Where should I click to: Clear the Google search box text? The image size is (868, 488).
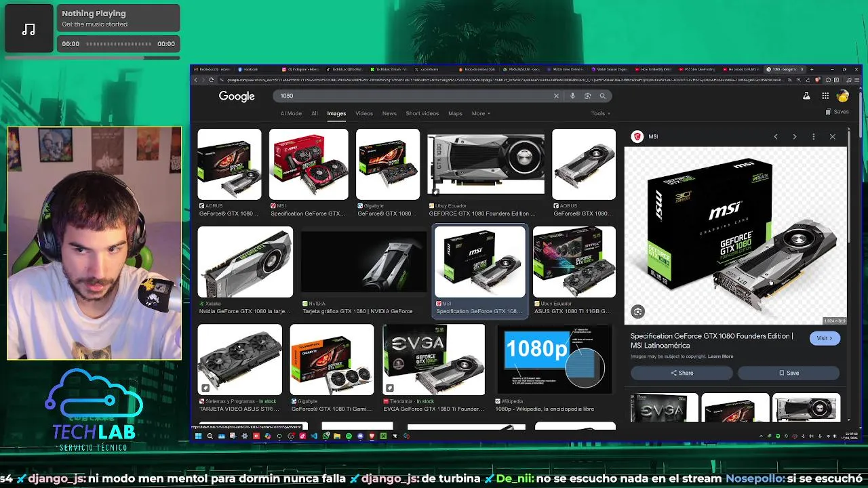tap(556, 96)
